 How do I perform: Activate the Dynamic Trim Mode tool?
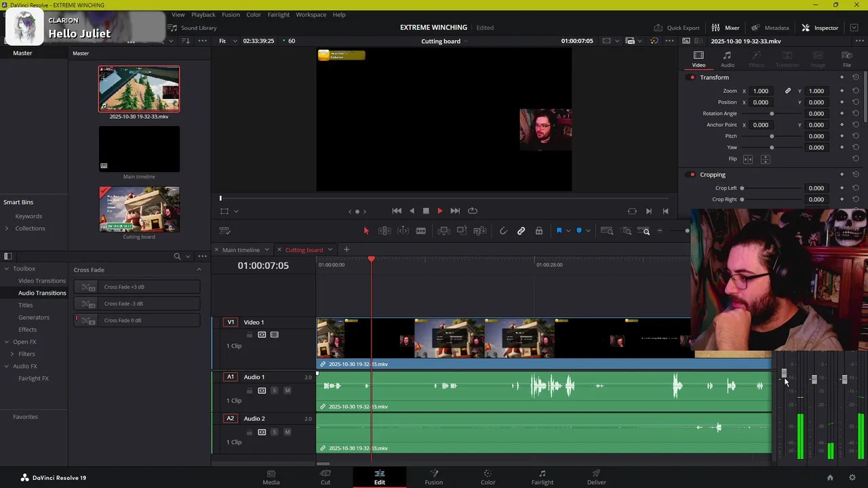point(403,231)
